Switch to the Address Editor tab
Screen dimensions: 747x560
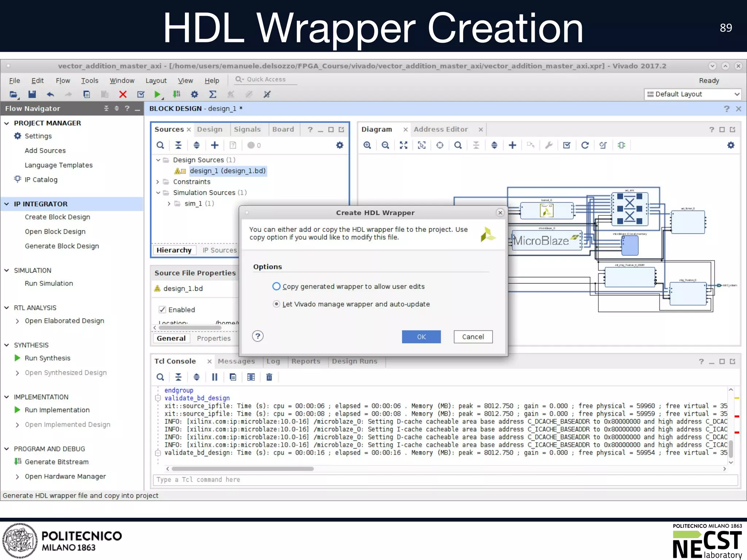click(441, 129)
